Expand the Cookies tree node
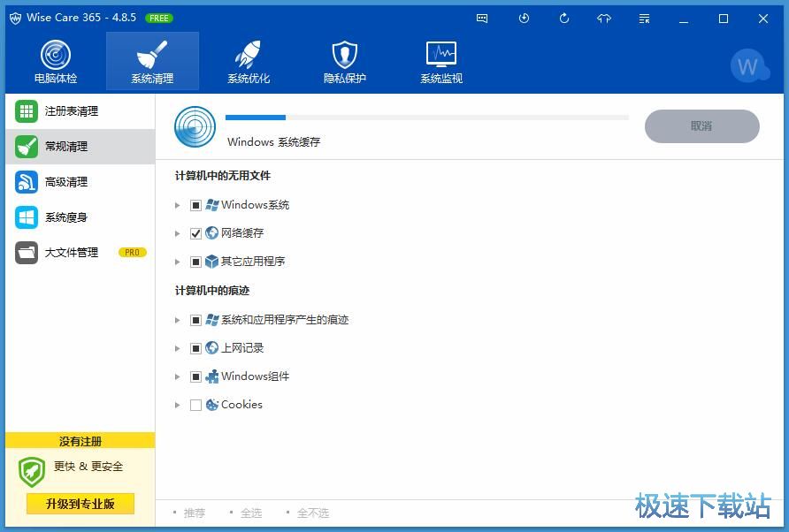The image size is (789, 532). [177, 405]
